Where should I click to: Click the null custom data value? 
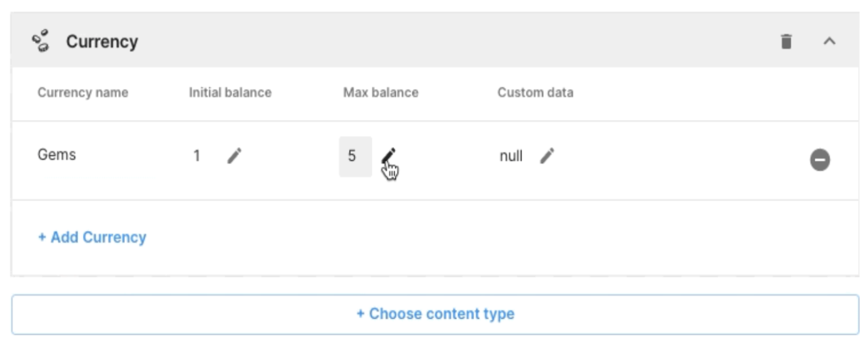coord(511,156)
